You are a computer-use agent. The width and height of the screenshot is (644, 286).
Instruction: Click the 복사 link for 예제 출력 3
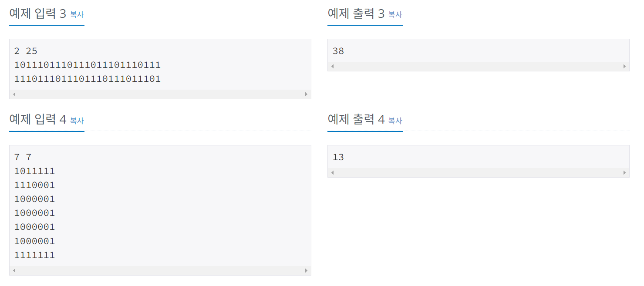pos(394,14)
